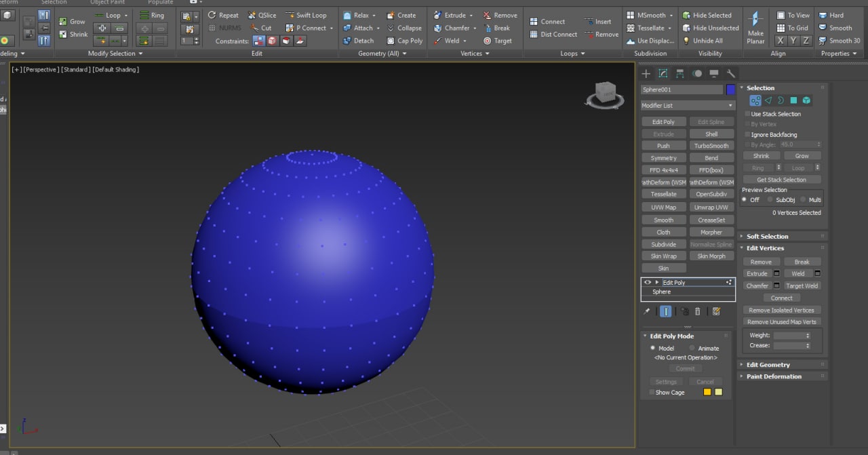Expand the Paint Deformation rollout
This screenshot has width=868, height=455.
(x=774, y=376)
